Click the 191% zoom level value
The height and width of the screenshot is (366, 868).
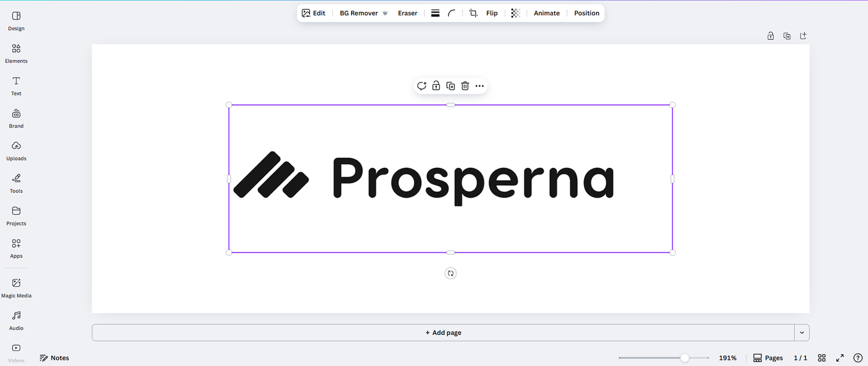pyautogui.click(x=728, y=358)
